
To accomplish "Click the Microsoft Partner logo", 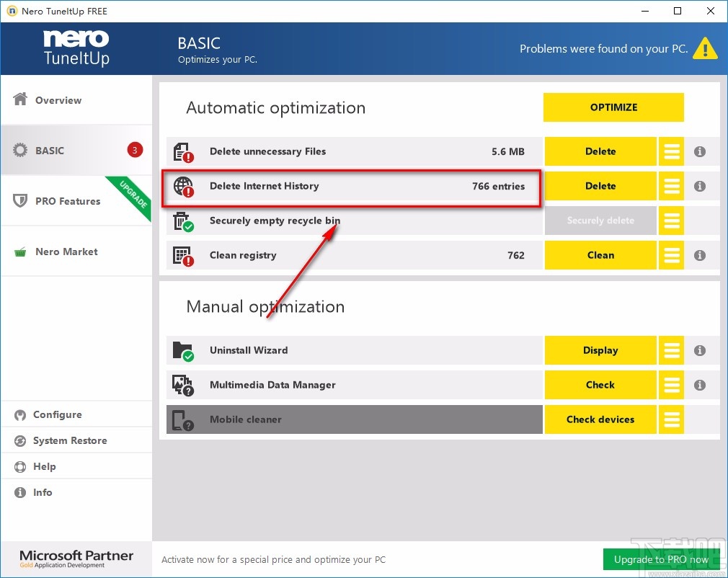I will tap(76, 559).
